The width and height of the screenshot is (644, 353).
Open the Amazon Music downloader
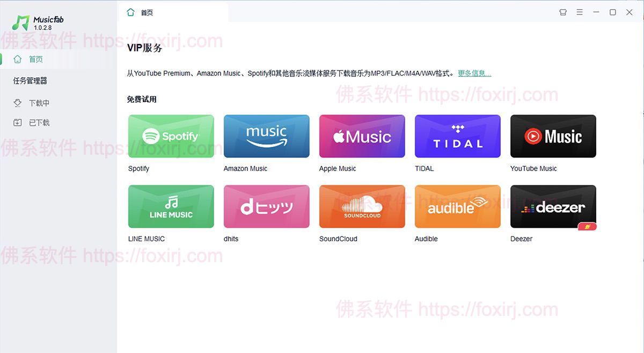click(x=266, y=136)
